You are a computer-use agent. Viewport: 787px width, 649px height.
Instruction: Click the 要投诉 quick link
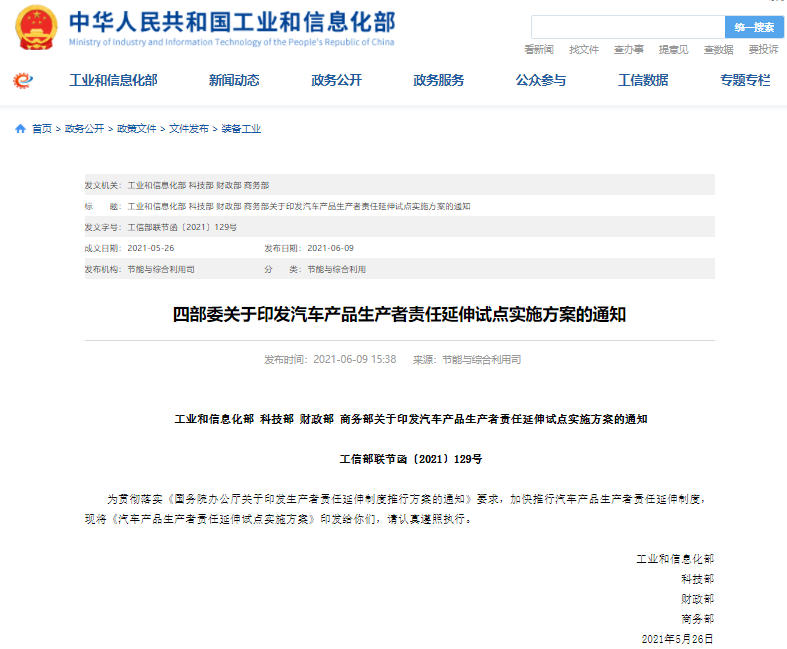point(763,50)
